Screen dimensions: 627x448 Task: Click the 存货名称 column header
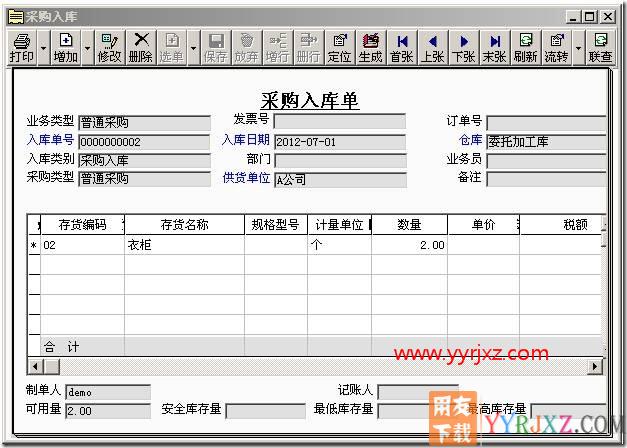pyautogui.click(x=184, y=225)
